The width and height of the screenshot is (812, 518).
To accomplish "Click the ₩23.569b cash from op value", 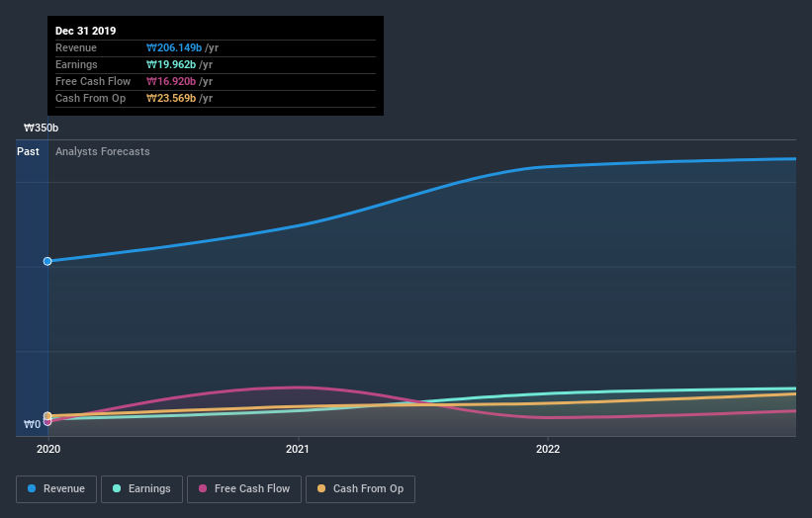I will [171, 98].
